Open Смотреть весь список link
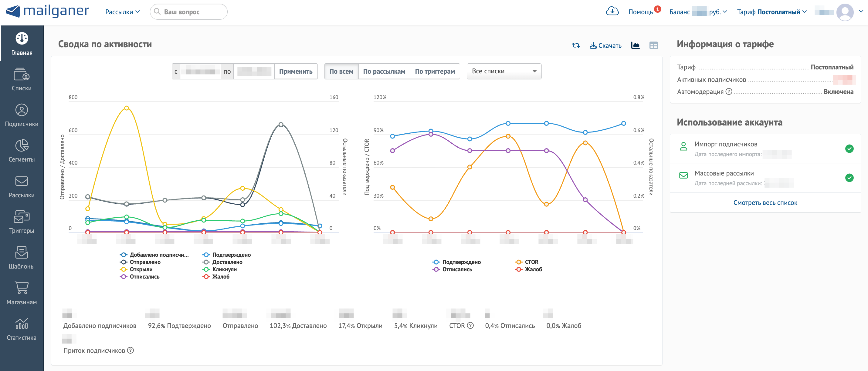 tap(765, 203)
